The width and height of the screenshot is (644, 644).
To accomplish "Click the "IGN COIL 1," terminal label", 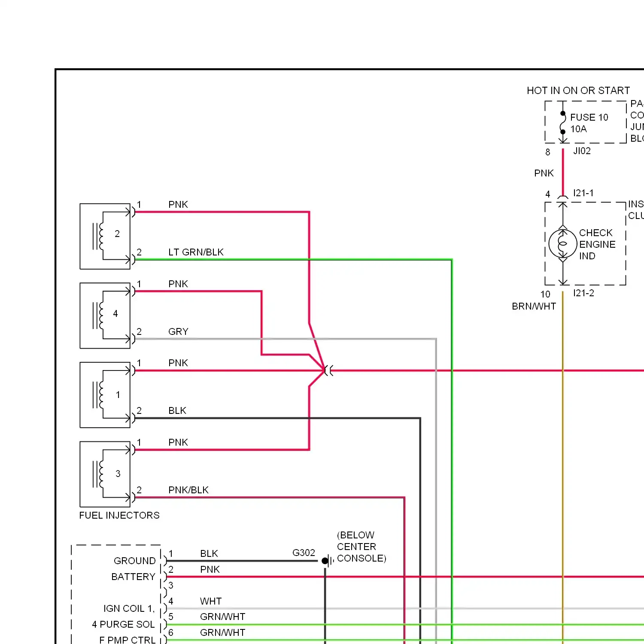I will (129, 608).
